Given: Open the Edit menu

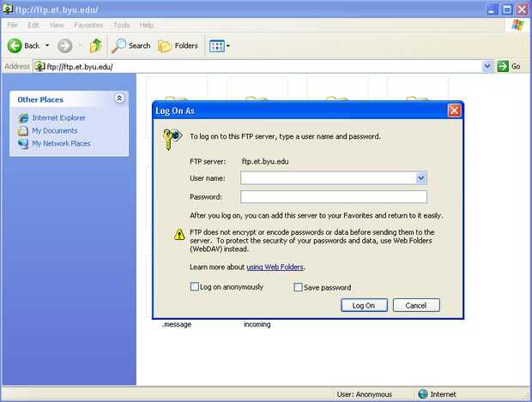Looking at the screenshot, I should (33, 25).
